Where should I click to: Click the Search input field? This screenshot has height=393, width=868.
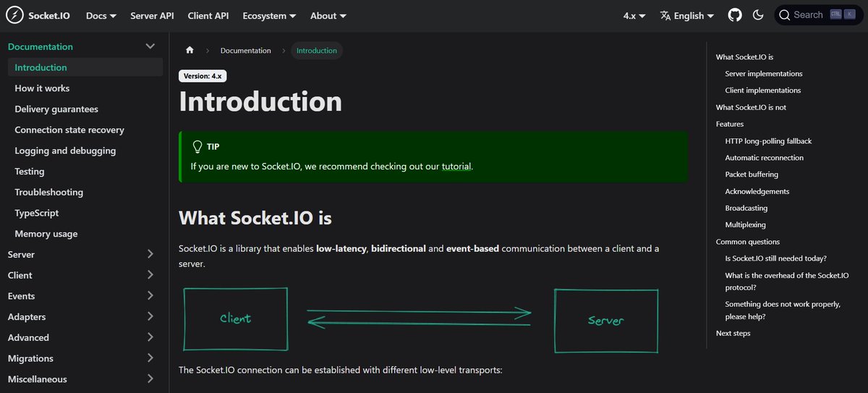coord(817,15)
